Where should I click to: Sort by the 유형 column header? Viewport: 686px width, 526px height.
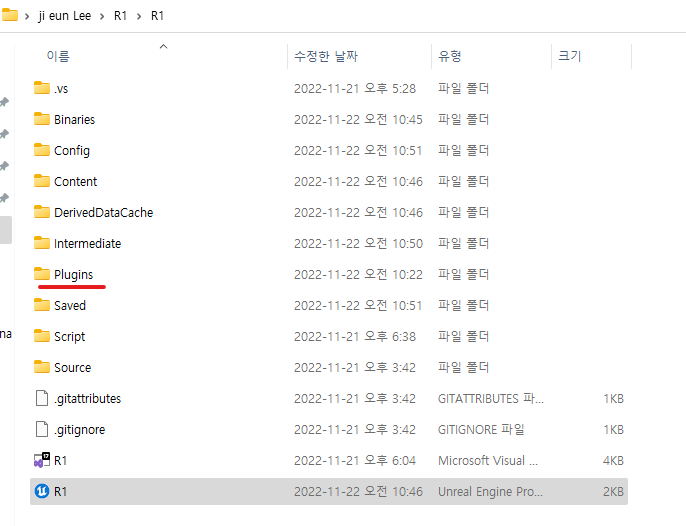(x=449, y=56)
